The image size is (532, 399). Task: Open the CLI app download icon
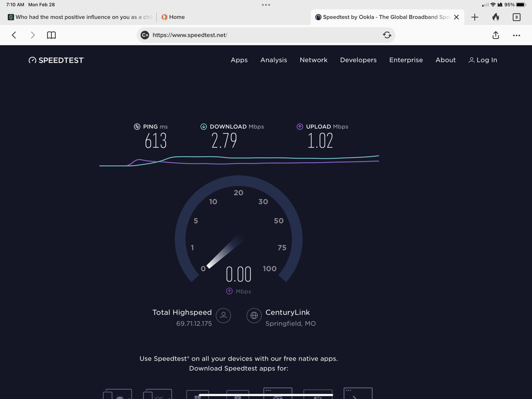click(x=358, y=393)
